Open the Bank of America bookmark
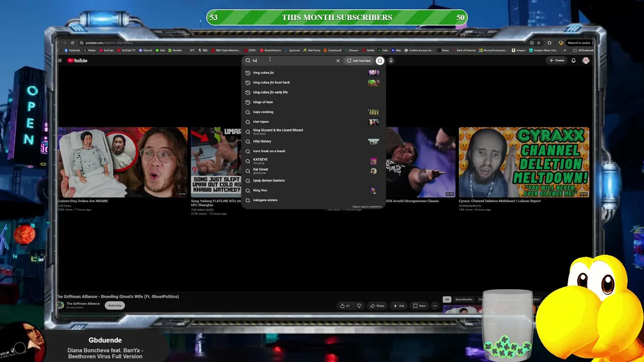The width and height of the screenshot is (644, 362). pos(464,50)
